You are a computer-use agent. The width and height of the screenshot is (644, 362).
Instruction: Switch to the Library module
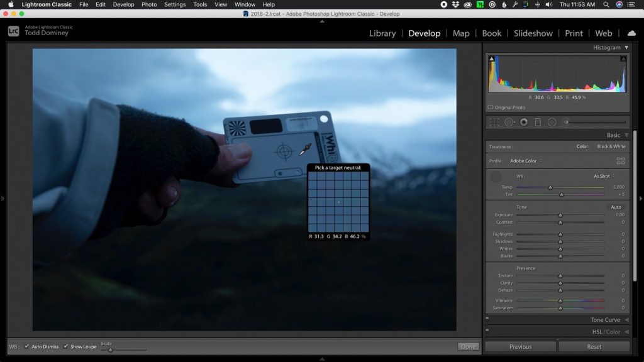[382, 33]
